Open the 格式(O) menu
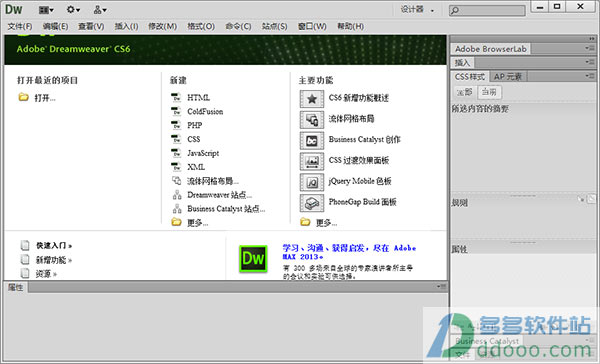This screenshot has height=364, width=600. [201, 26]
